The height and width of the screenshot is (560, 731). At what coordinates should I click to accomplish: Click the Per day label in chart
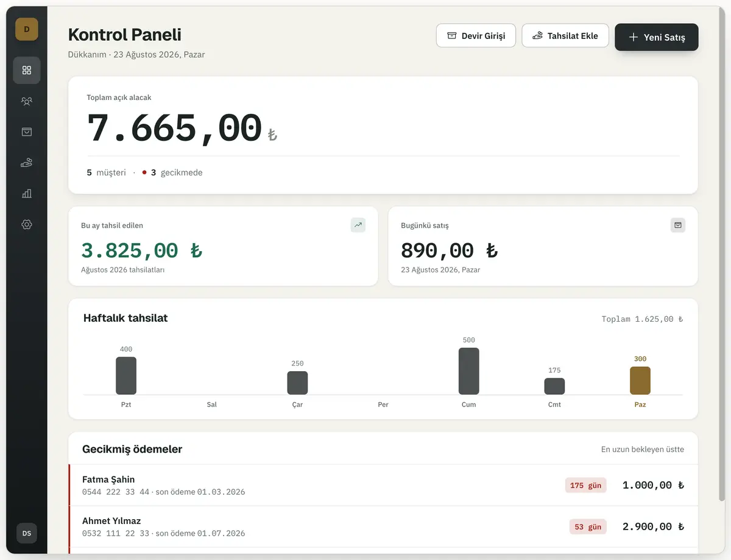click(383, 405)
